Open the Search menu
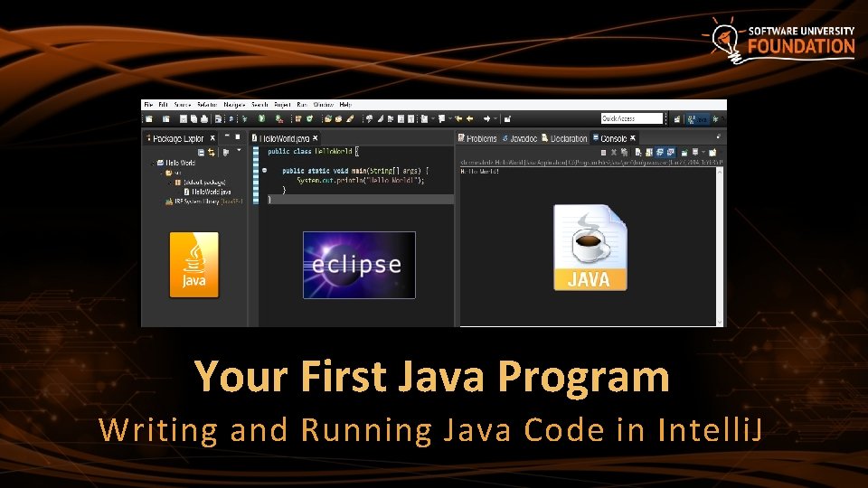This screenshot has width=868, height=488. tap(259, 105)
